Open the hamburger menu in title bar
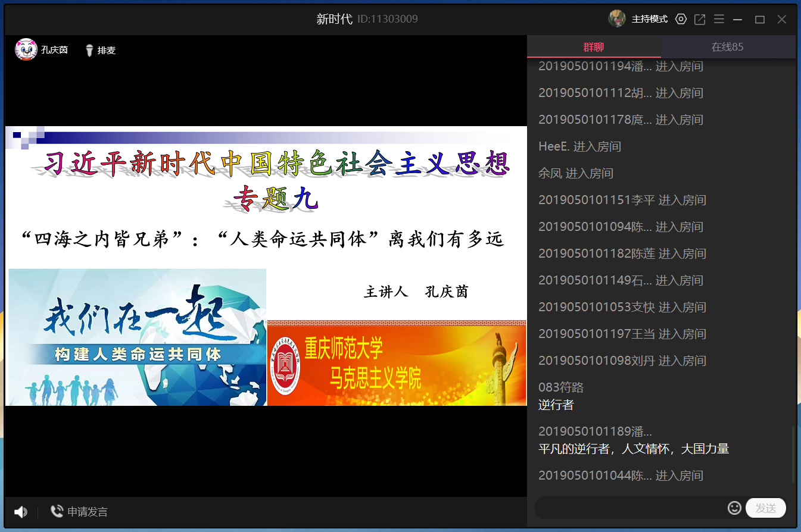 pyautogui.click(x=719, y=20)
